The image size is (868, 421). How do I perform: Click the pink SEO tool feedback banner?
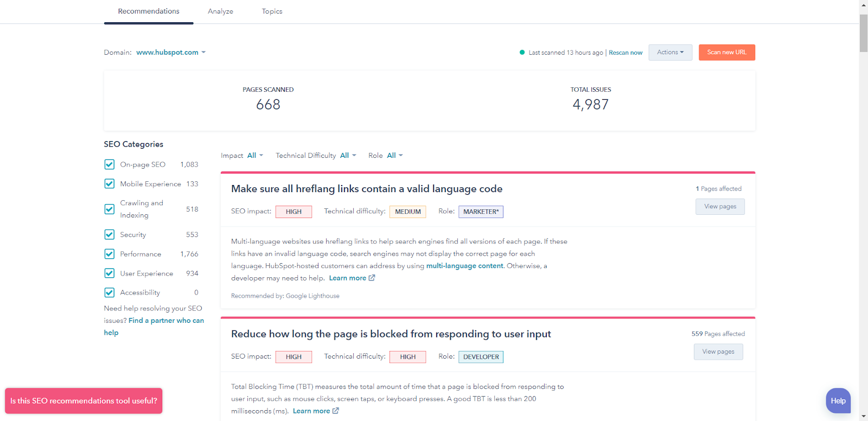(83, 400)
